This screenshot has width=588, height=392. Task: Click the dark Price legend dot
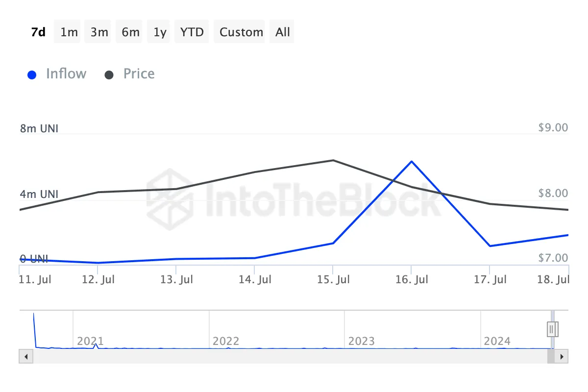(109, 75)
